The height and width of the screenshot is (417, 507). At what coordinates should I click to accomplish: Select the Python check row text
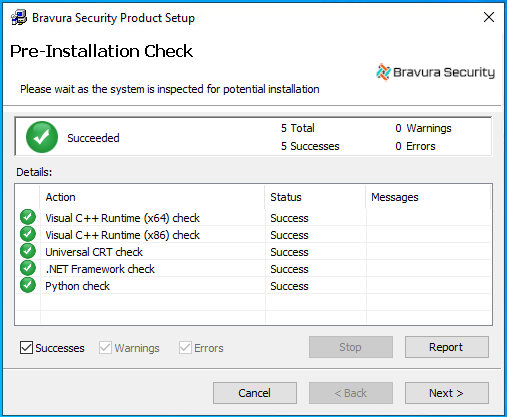pyautogui.click(x=77, y=286)
